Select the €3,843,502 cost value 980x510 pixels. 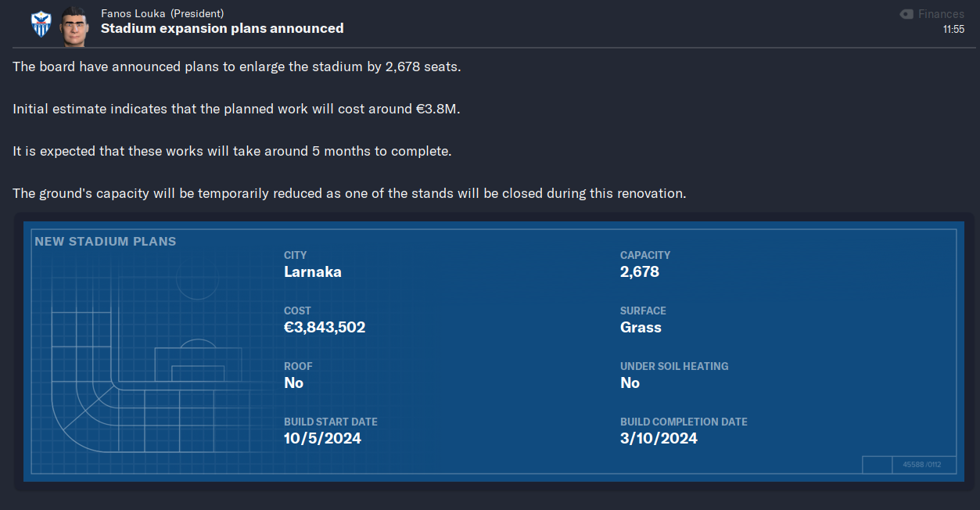(x=325, y=328)
